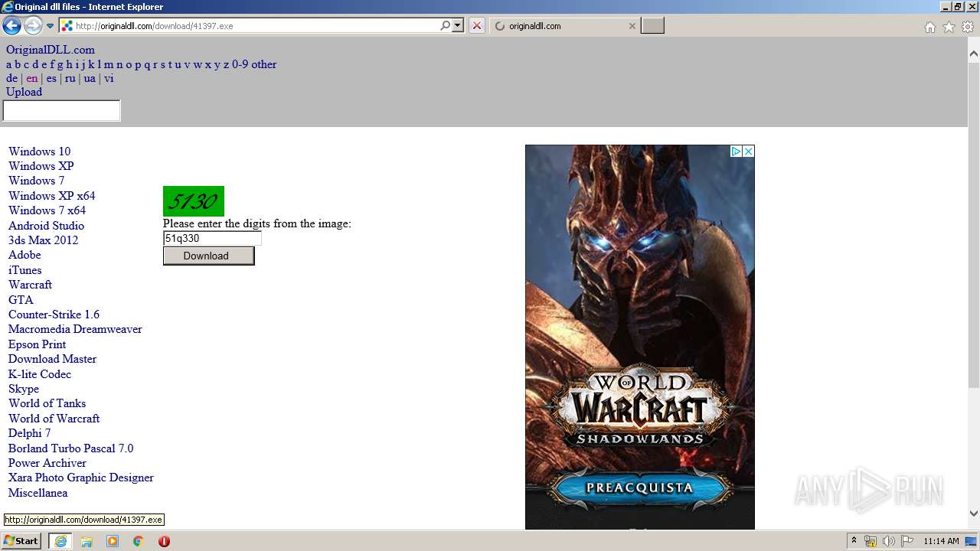The image size is (980, 551).
Task: Open the recent pages dropdown arrow
Action: click(51, 26)
